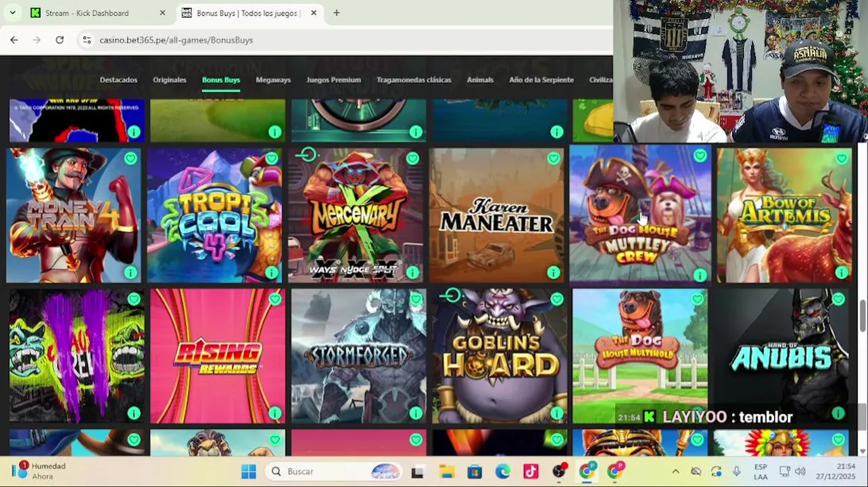
Task: Open info icon on Goblin's Hoard
Action: point(556,413)
